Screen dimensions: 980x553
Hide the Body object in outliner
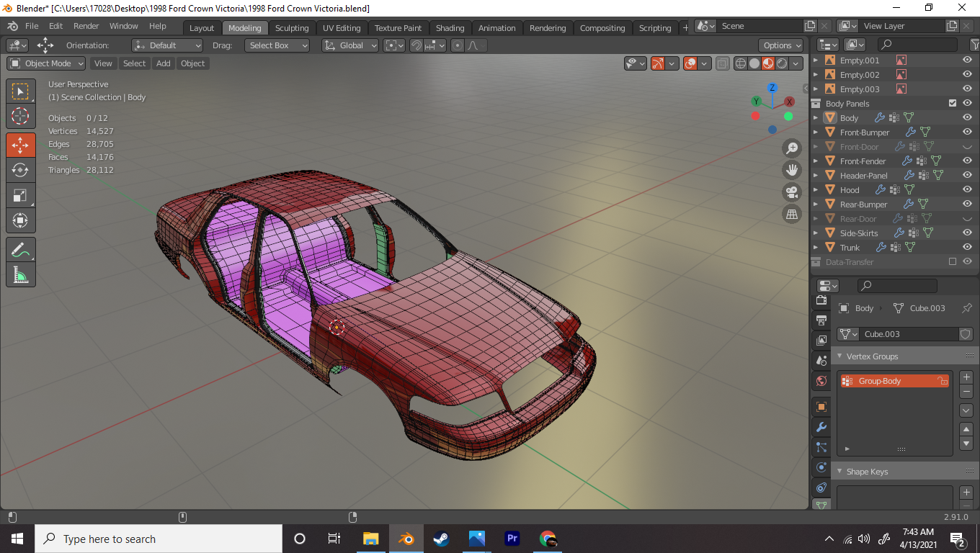[x=967, y=118]
